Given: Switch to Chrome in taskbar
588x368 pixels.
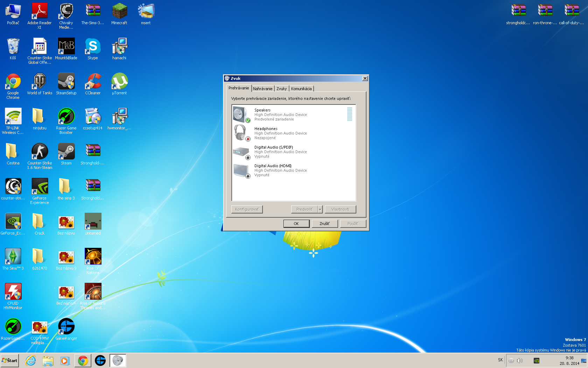Looking at the screenshot, I should click(x=83, y=360).
